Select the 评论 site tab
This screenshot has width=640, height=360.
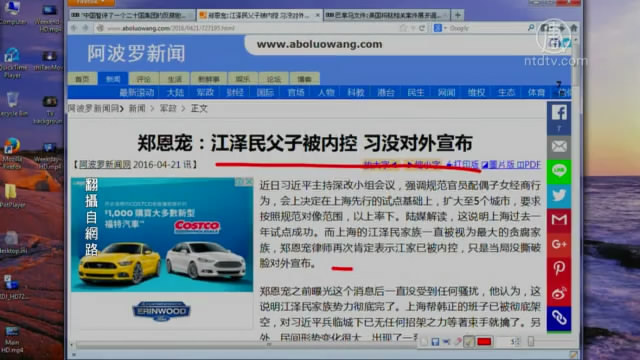[x=144, y=79]
